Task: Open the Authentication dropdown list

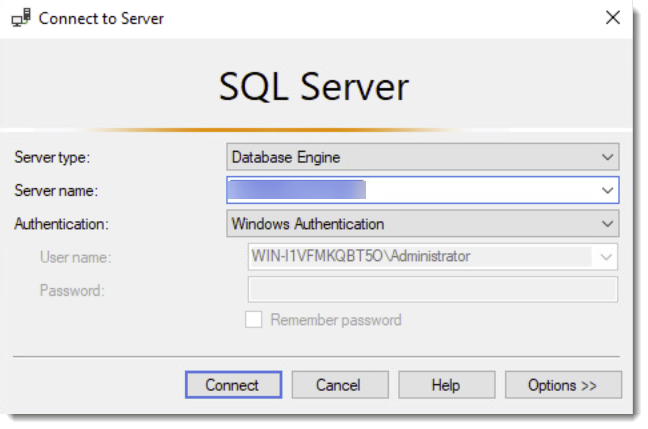Action: tap(422, 224)
